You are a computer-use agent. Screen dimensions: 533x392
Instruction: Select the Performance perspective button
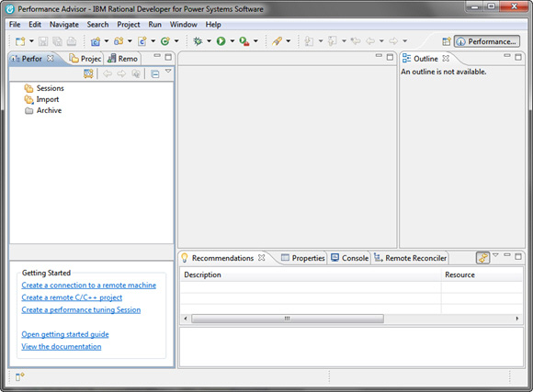(x=487, y=41)
